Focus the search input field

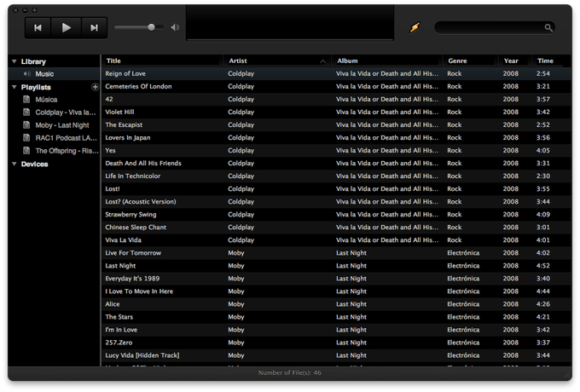[495, 27]
